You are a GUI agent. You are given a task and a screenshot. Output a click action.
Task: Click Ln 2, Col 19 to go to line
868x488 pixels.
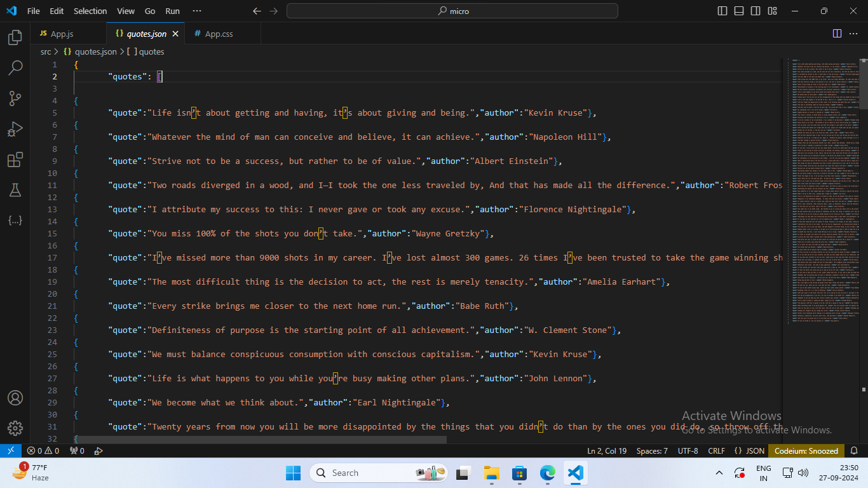(607, 451)
